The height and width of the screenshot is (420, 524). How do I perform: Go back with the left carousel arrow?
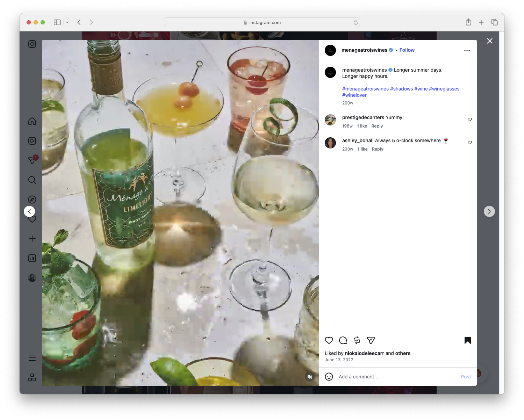click(29, 211)
